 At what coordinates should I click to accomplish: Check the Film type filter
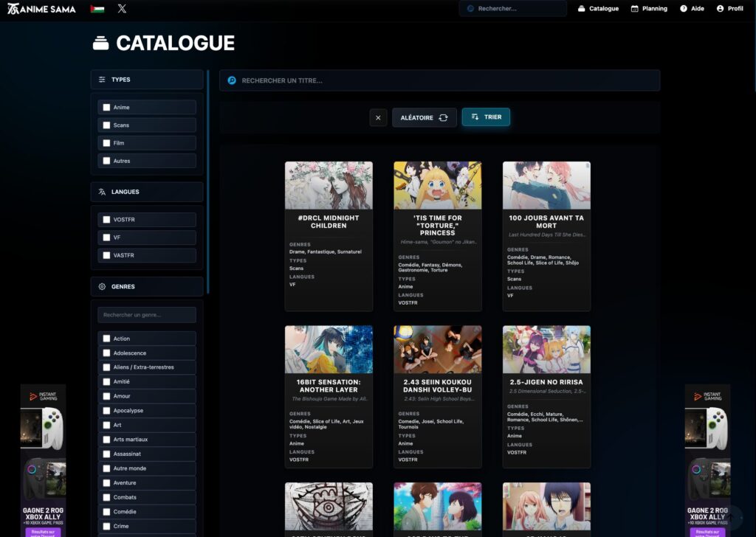[x=106, y=143]
